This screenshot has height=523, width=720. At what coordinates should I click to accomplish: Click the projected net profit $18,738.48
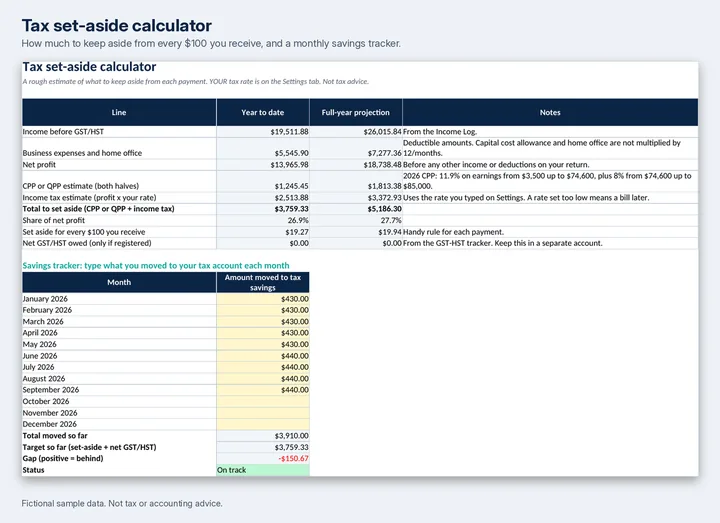pyautogui.click(x=382, y=164)
